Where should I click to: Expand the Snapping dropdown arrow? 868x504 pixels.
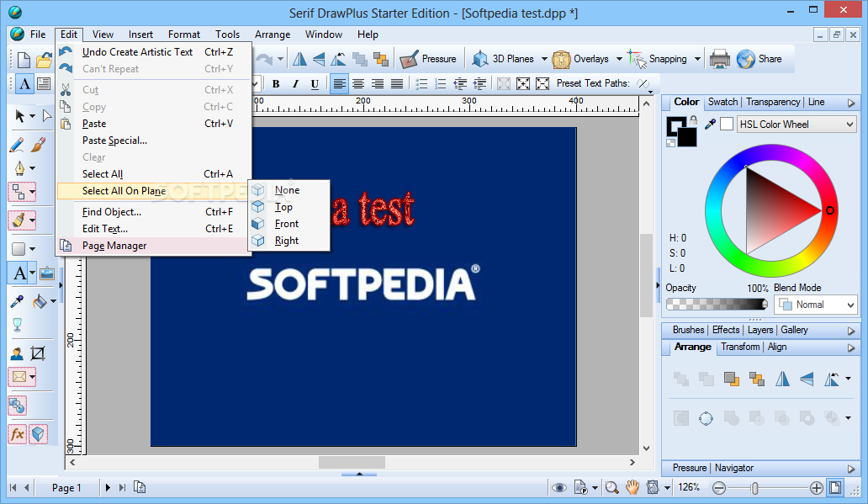[697, 59]
